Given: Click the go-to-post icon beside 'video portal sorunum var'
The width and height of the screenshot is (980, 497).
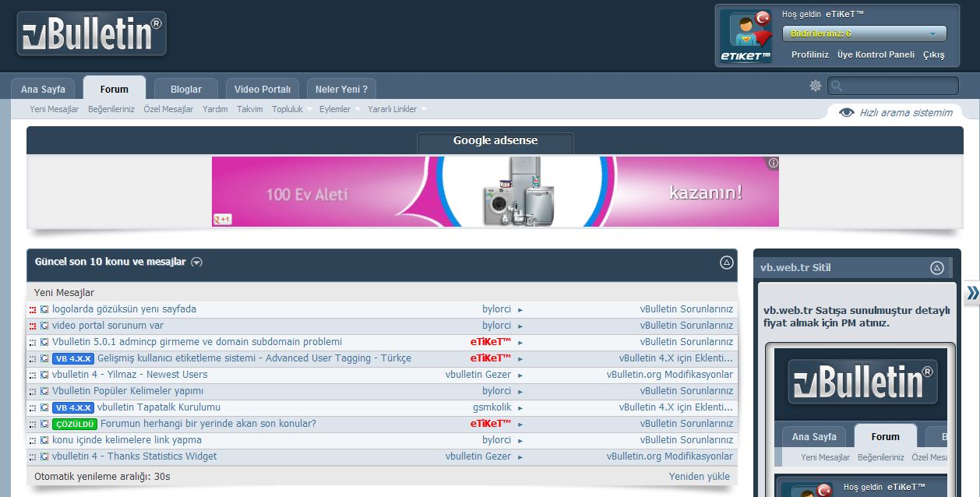Looking at the screenshot, I should tap(44, 326).
